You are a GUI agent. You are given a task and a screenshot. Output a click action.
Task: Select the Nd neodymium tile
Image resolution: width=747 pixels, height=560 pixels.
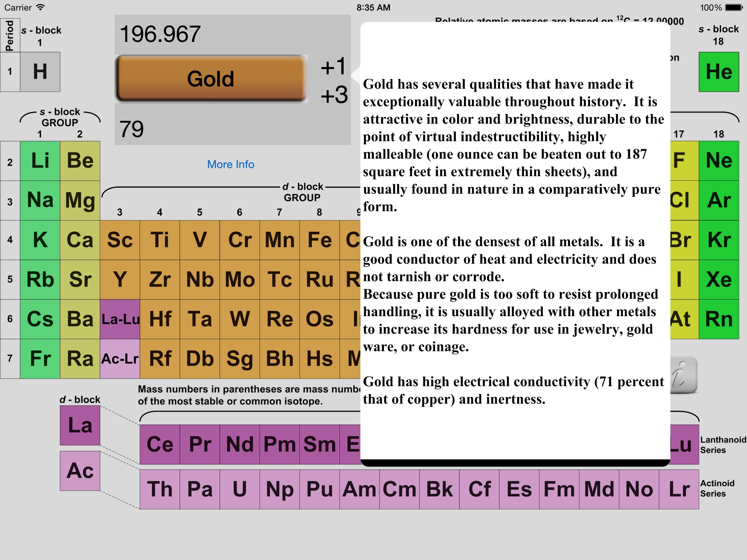240,444
